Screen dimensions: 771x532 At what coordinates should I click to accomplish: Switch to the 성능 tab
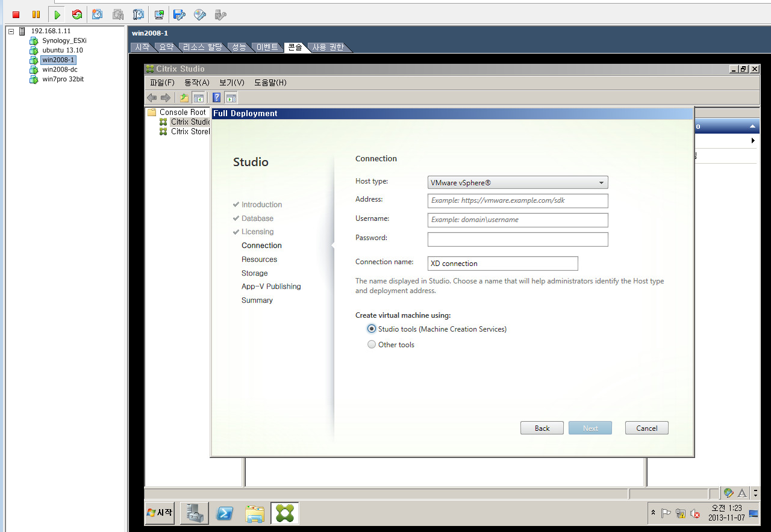point(239,47)
